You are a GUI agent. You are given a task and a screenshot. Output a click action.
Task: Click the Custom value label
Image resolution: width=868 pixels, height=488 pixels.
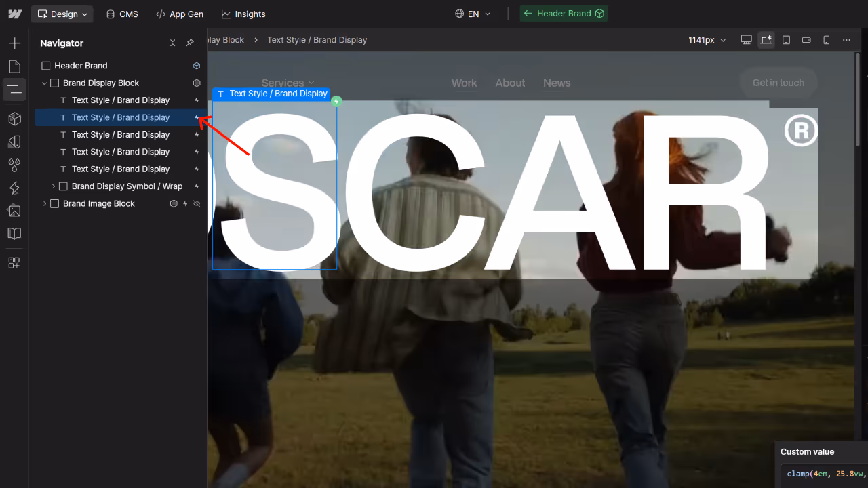808,452
